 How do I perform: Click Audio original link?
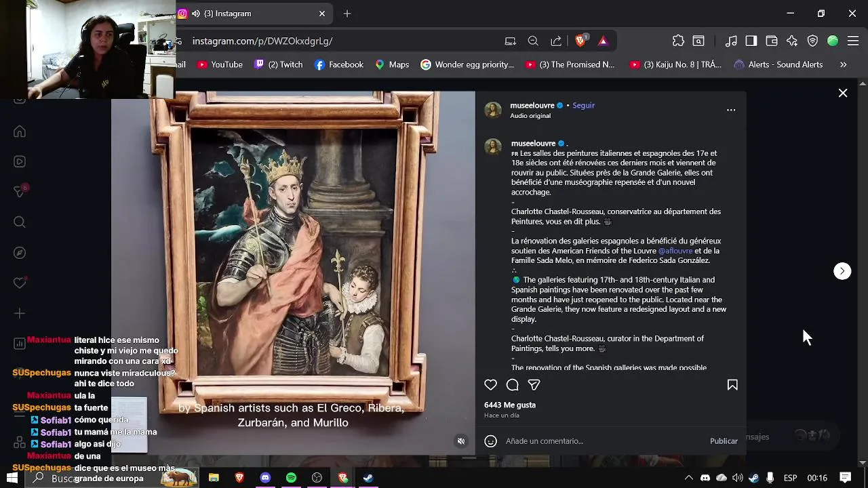[x=530, y=116]
